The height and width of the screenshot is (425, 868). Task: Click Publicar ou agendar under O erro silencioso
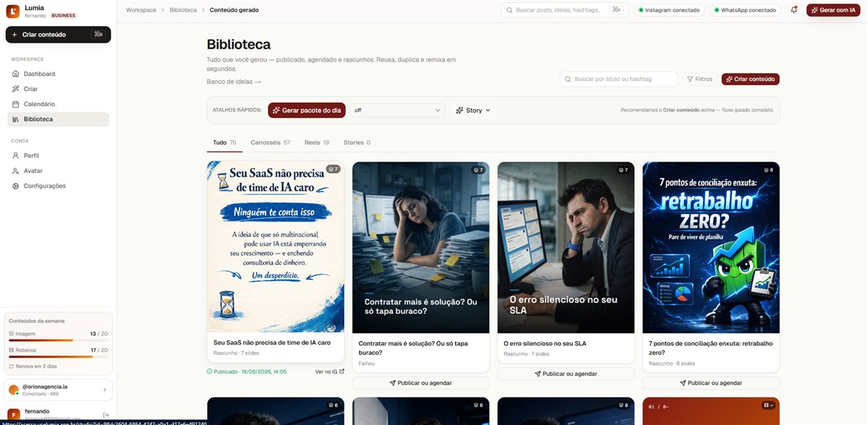pyautogui.click(x=566, y=374)
